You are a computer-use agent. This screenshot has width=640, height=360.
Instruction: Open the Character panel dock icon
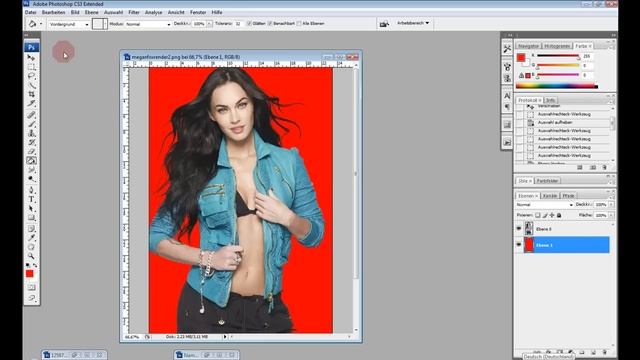tap(507, 96)
